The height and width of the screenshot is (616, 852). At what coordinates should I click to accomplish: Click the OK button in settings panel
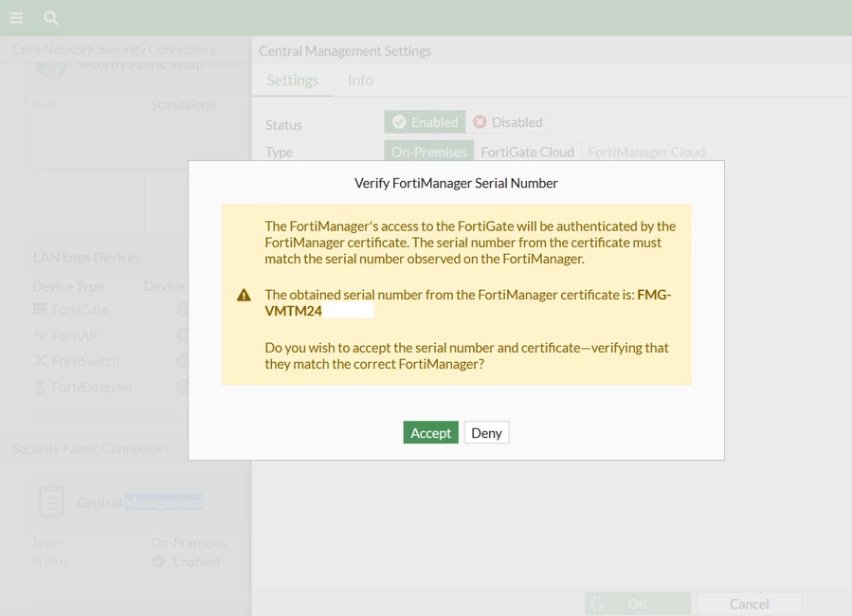pyautogui.click(x=638, y=604)
